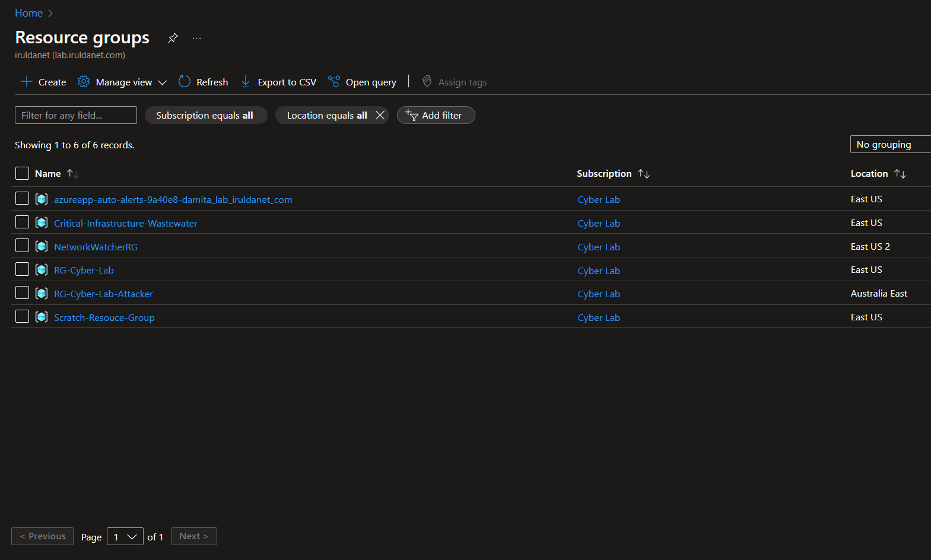This screenshot has height=560, width=931.
Task: Click the Subscription column header
Action: [x=604, y=173]
